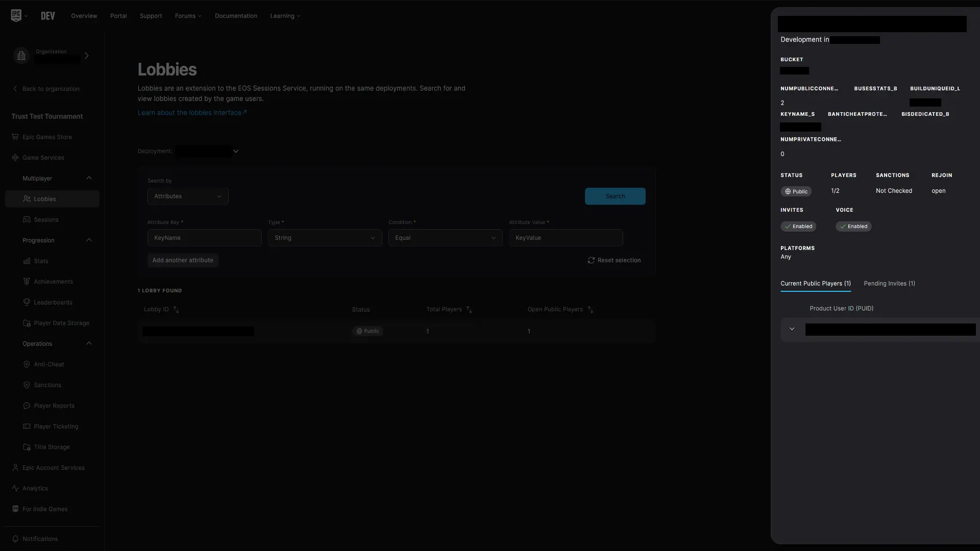Switch to Current Public Players tab
This screenshot has height=551, width=980.
(x=816, y=284)
